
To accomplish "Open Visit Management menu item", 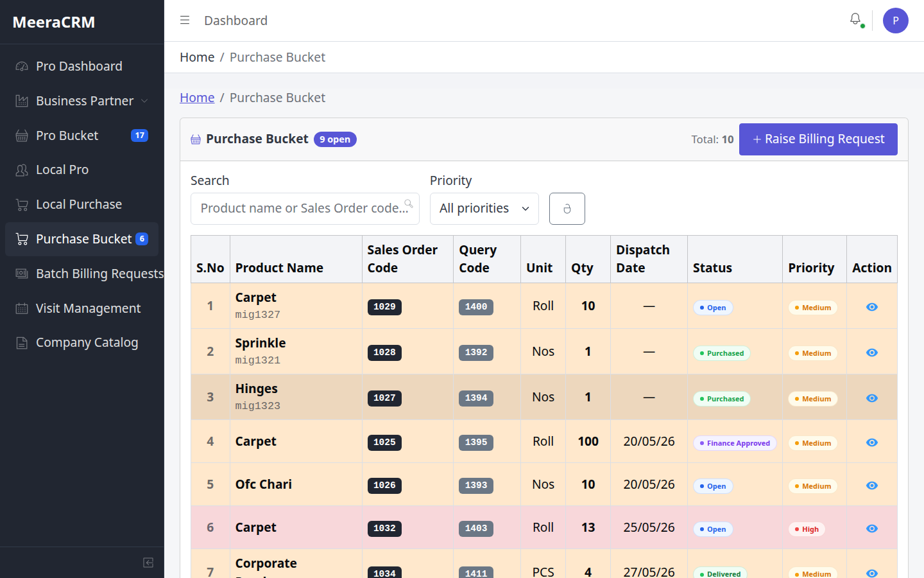I will [81, 308].
